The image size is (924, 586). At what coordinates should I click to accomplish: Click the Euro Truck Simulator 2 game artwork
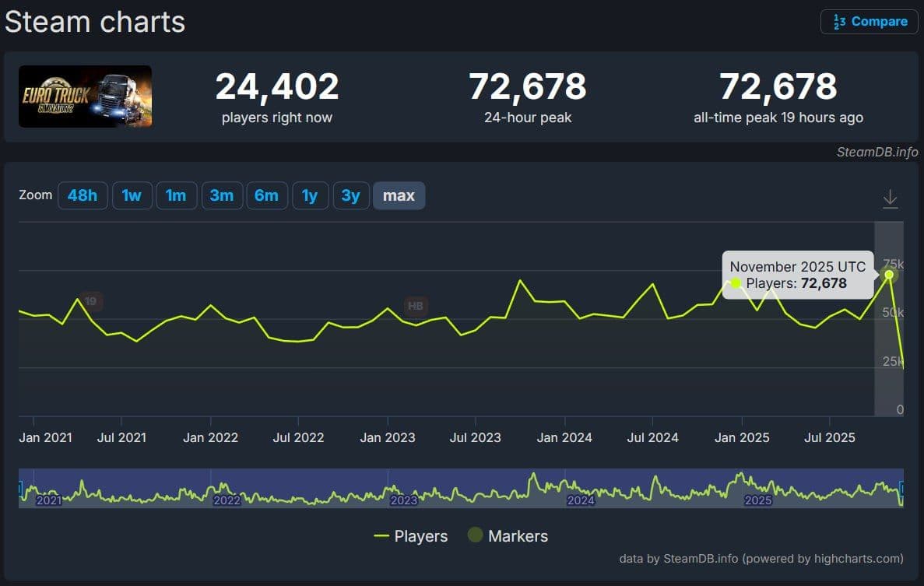click(85, 96)
